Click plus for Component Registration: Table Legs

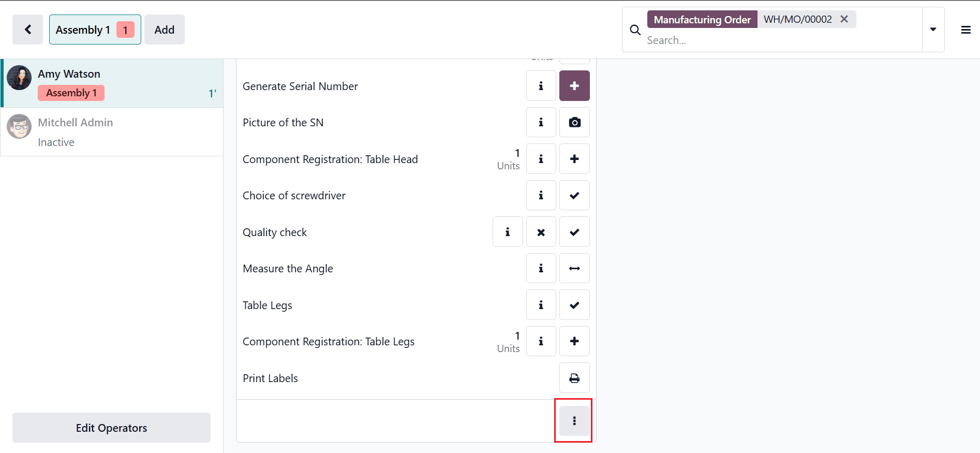pyautogui.click(x=574, y=341)
